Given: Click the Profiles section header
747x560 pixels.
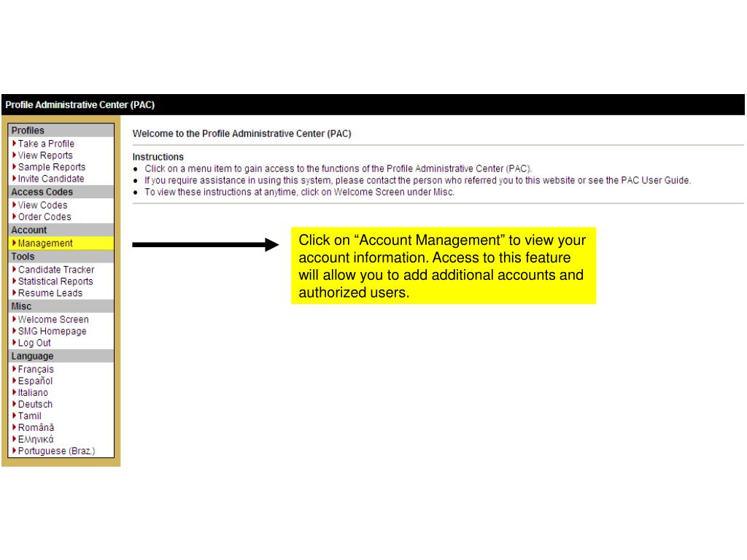Looking at the screenshot, I should (x=61, y=131).
